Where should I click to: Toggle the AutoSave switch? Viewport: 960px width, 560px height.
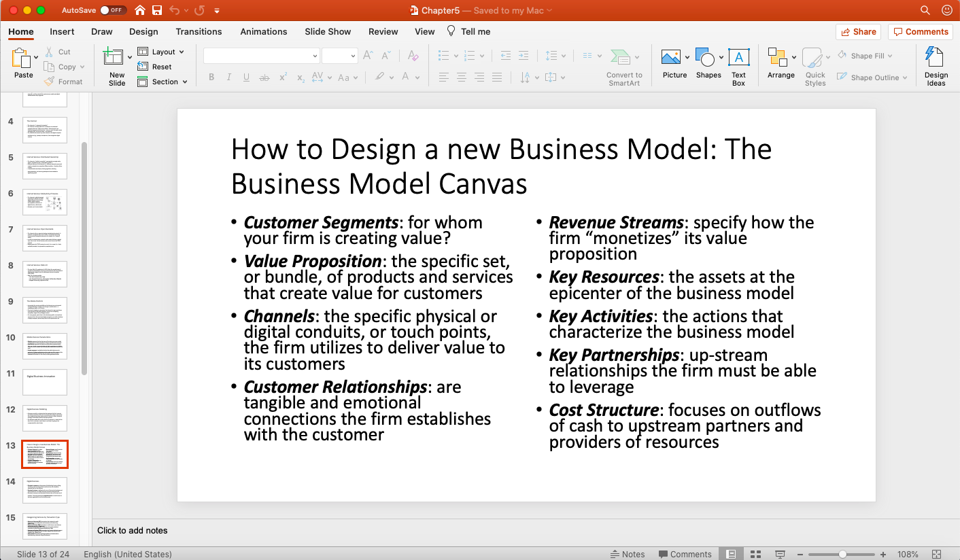pos(112,10)
